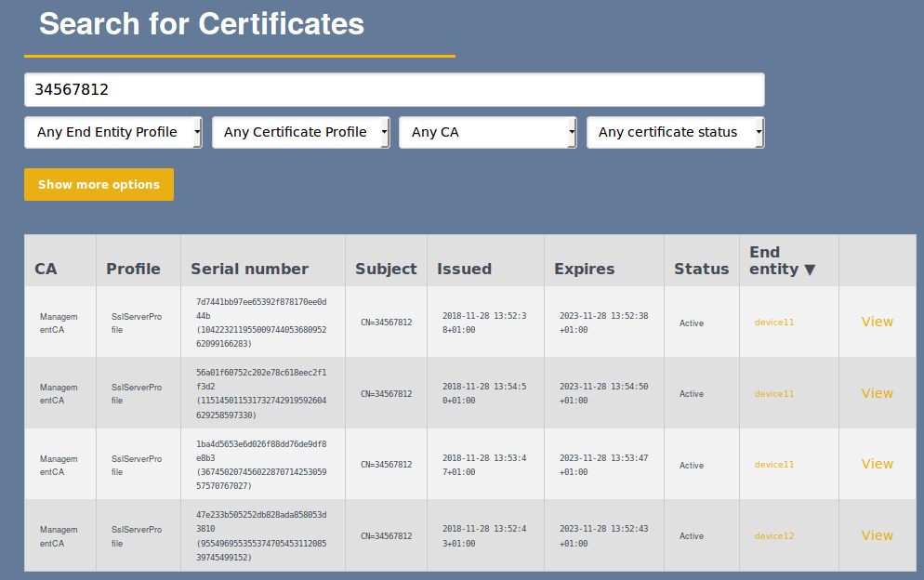
Task: Open device11 link for serial 7d7441bb certificate
Action: (x=773, y=323)
